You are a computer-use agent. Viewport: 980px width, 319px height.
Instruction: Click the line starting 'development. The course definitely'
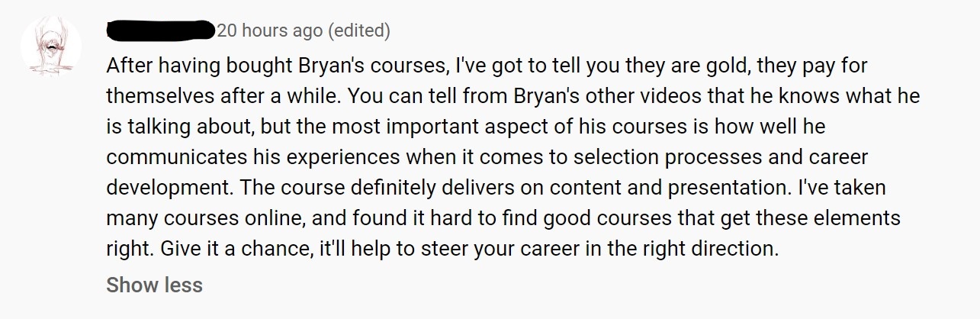496,188
